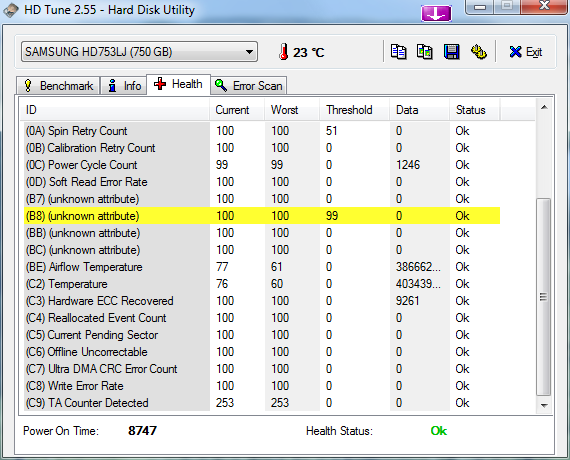Switch to the Info tab
The image size is (570, 460).
(x=124, y=86)
